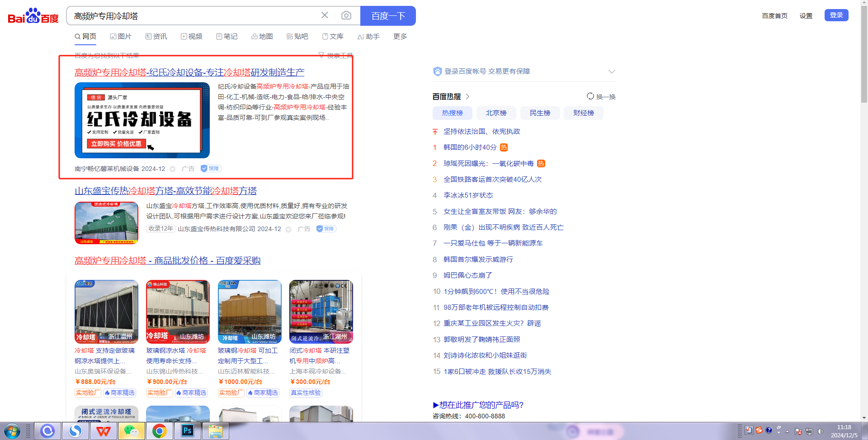Switch to the 图片 images tab
This screenshot has width=868, height=440.
coord(121,37)
